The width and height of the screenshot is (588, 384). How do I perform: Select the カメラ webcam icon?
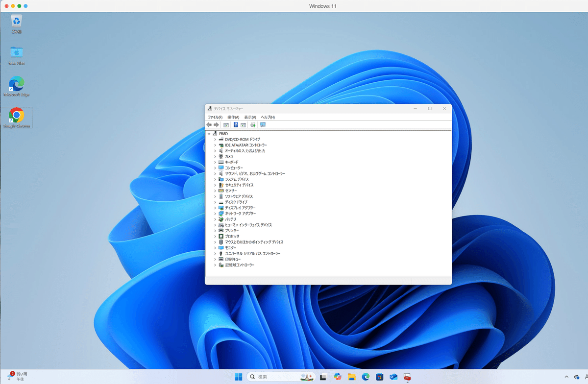click(x=221, y=156)
